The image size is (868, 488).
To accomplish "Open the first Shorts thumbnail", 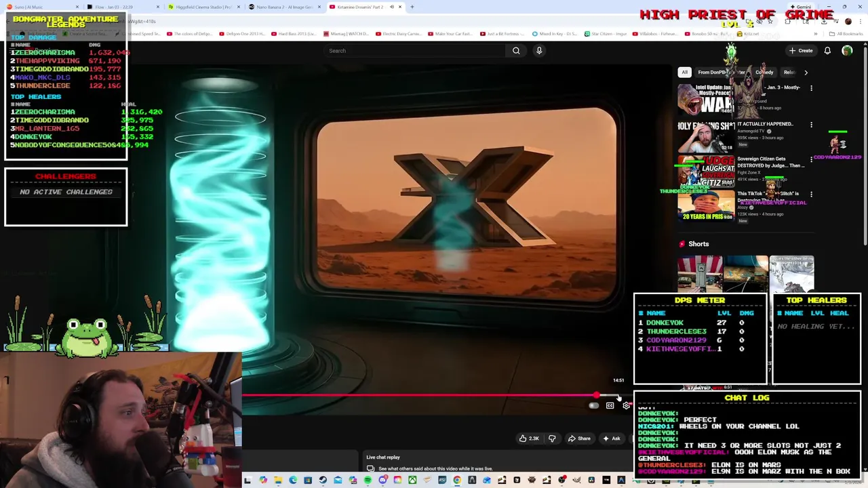I will tap(700, 274).
